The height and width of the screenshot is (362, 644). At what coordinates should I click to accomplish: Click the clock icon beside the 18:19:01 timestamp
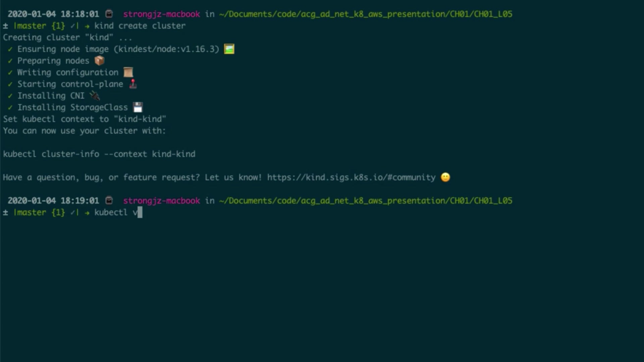[109, 200]
